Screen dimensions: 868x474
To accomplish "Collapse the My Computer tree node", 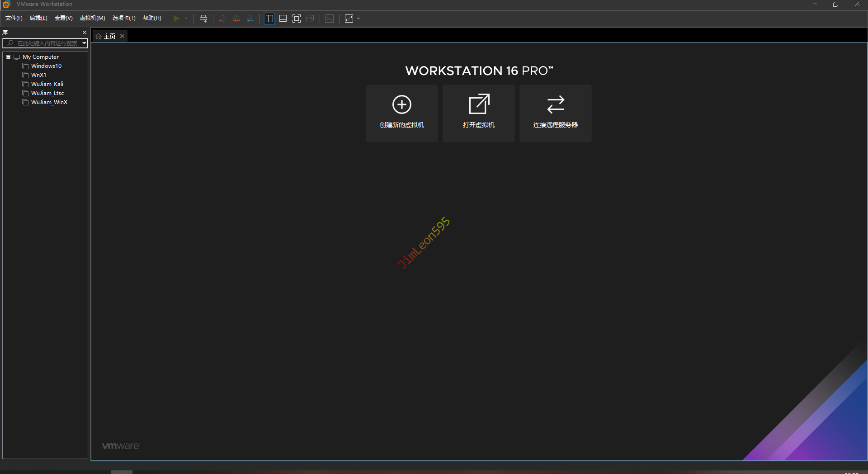I will point(8,57).
